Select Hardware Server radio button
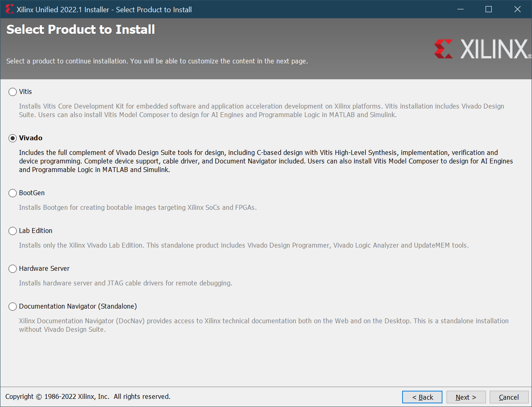This screenshot has height=407, width=532. coord(13,269)
